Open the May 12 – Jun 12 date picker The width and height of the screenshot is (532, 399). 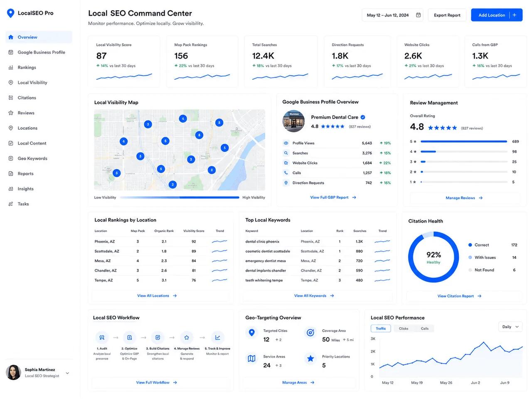(x=393, y=15)
